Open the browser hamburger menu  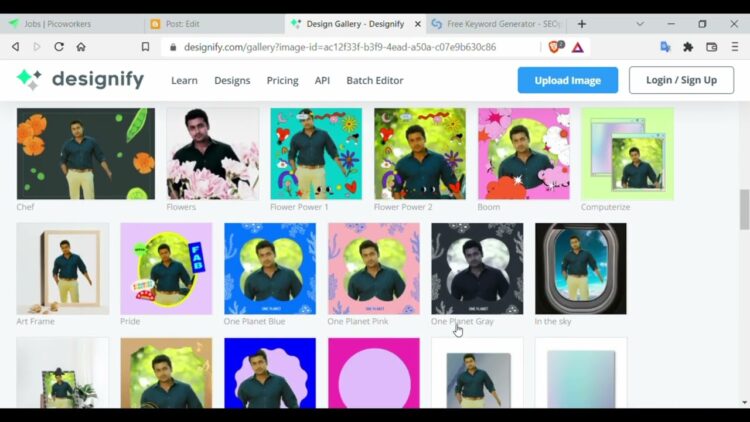click(x=735, y=47)
